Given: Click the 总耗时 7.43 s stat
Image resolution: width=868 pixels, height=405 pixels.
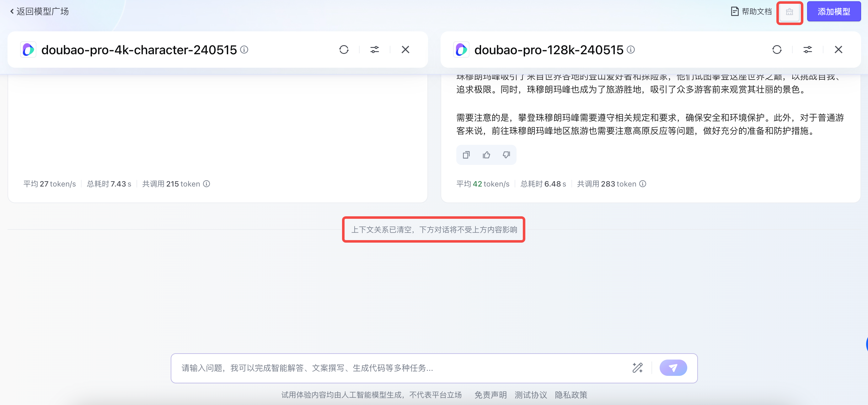Looking at the screenshot, I should coord(109,184).
